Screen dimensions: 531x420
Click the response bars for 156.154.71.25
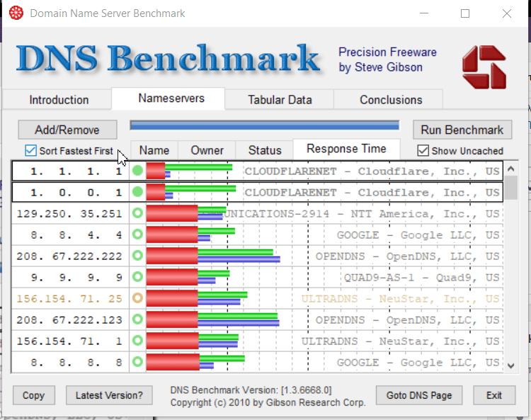197,298
